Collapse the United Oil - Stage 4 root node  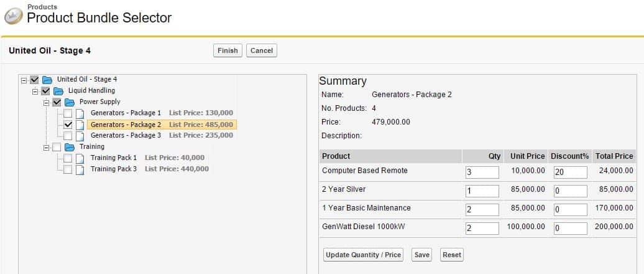pos(24,80)
